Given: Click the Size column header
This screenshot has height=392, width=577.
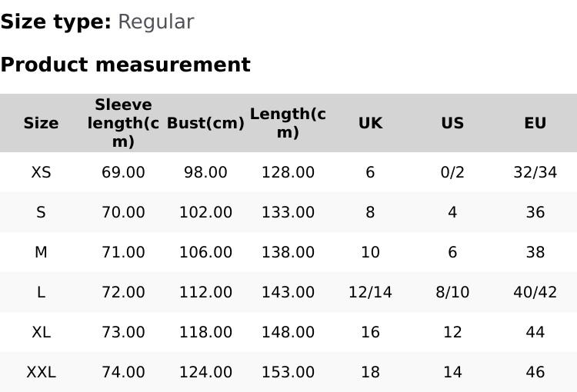Looking at the screenshot, I should pos(41,123).
